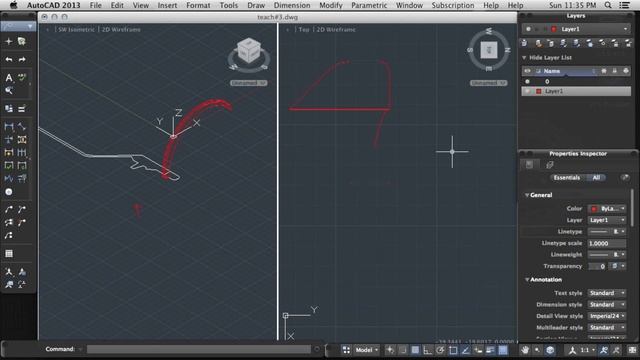
Task: Open the Text style Standard dropdown
Action: pos(607,293)
